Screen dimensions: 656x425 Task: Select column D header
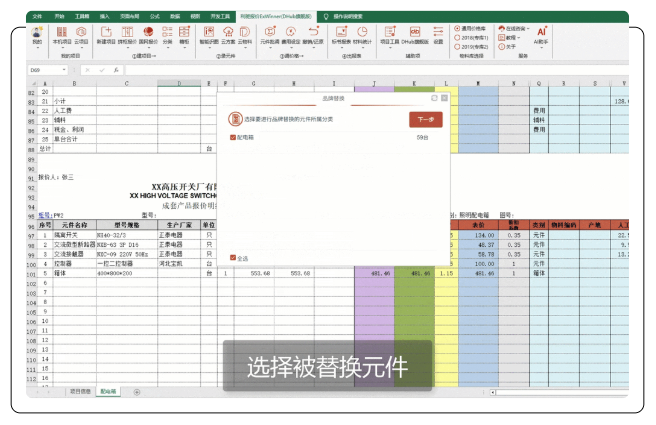179,83
